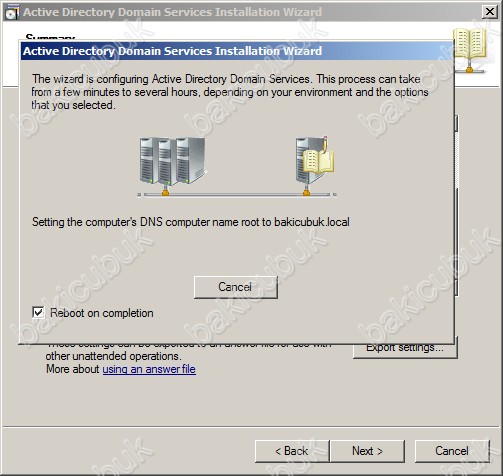Click the orange connector under the directory server
The width and height of the screenshot is (503, 476).
click(306, 191)
